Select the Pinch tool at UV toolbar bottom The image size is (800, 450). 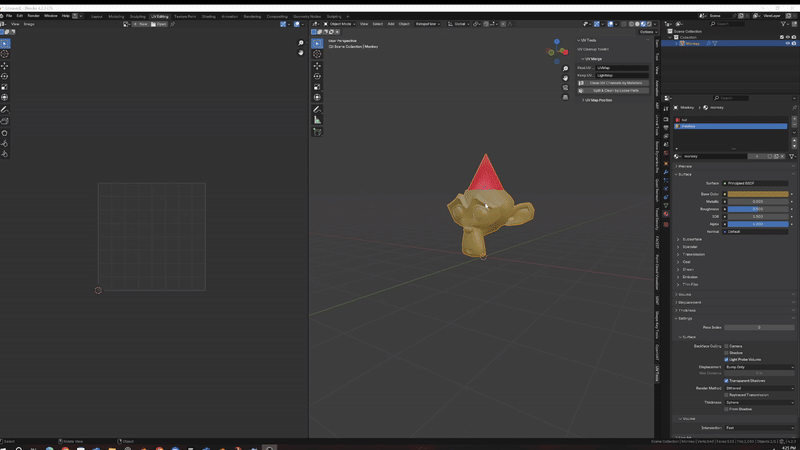(5, 154)
